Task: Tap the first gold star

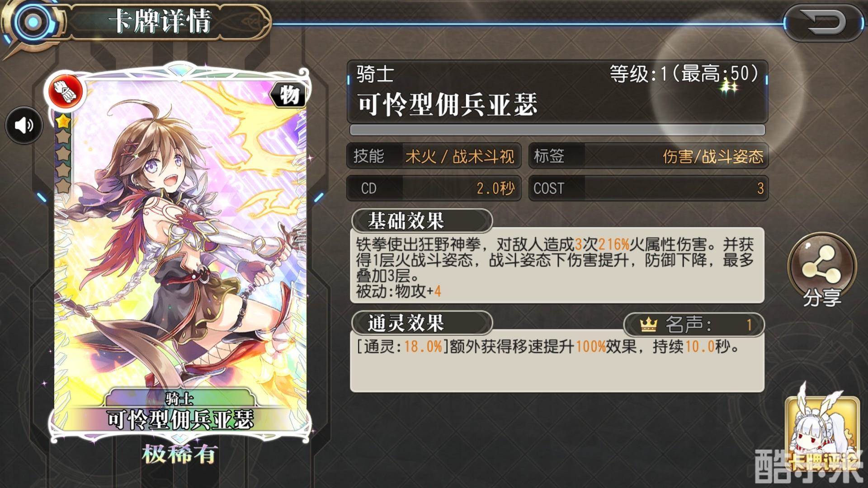Action: pos(63,121)
